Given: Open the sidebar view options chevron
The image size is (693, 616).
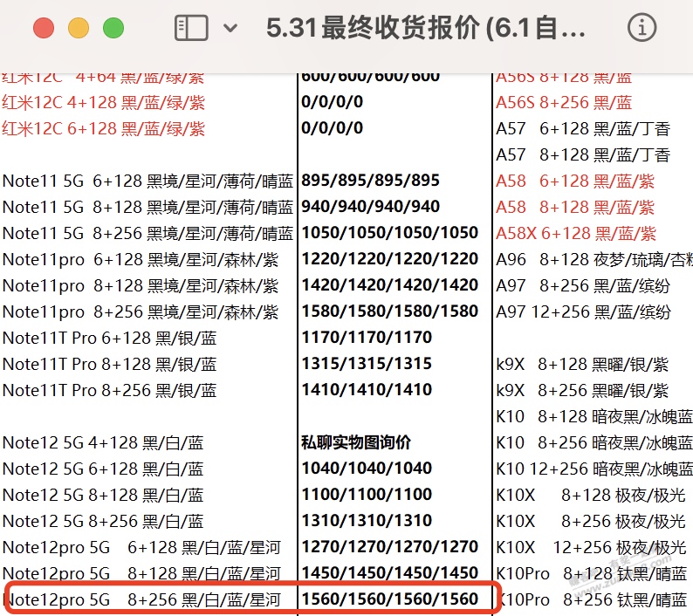Looking at the screenshot, I should coord(230,28).
